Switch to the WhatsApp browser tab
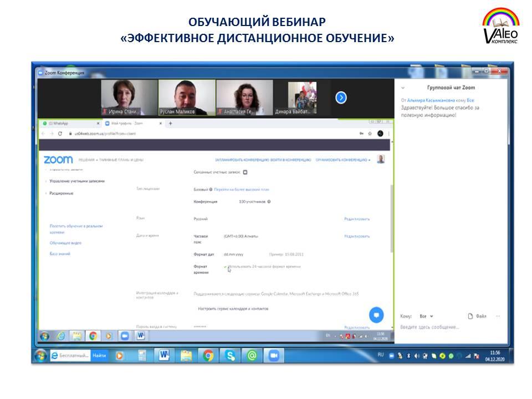 click(x=70, y=124)
